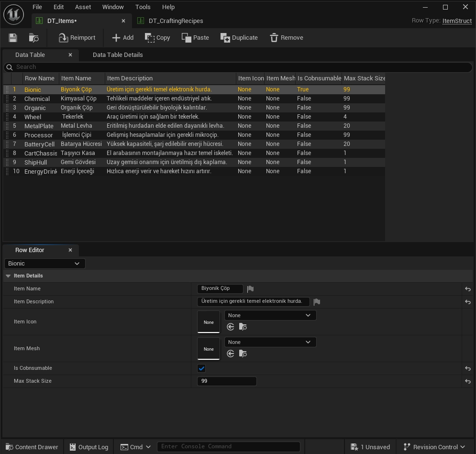Duplicate the selected row

click(x=239, y=38)
